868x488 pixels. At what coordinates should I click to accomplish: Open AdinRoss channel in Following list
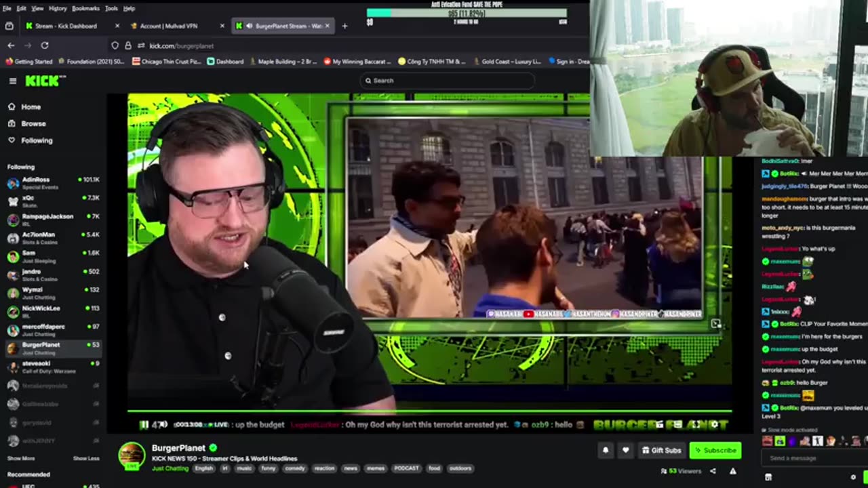tap(53, 182)
